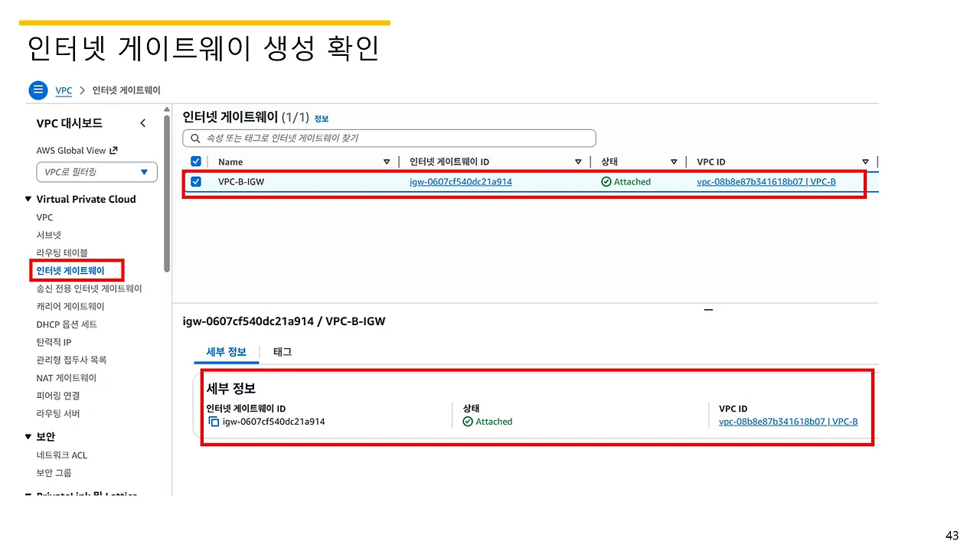Uncheck the VPC-B-IGW row checkbox

[x=196, y=182]
